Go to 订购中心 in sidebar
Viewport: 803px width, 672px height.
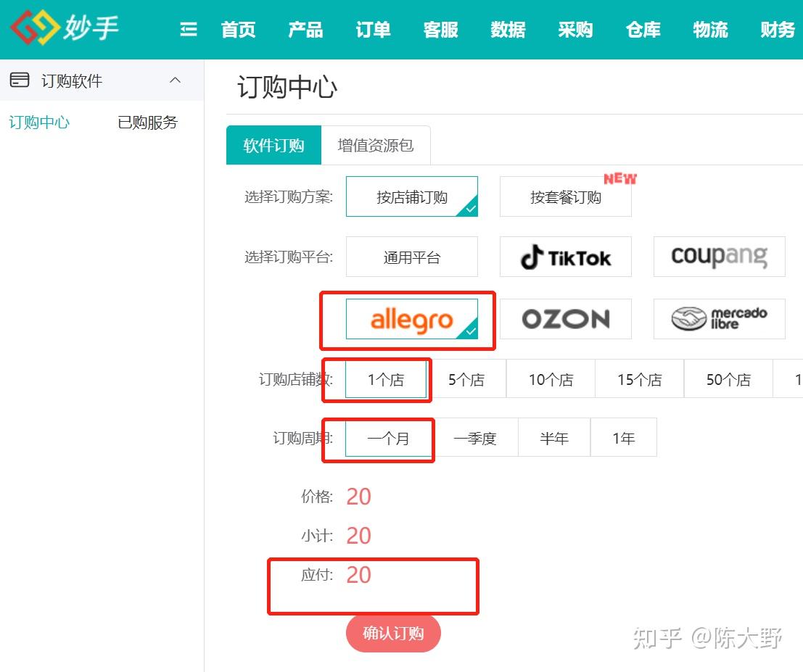tap(39, 123)
